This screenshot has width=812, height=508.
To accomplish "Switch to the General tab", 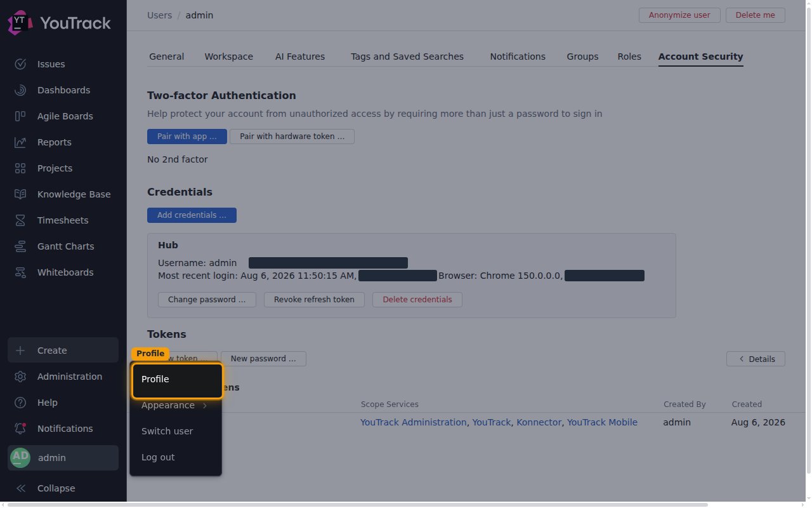I will 167,57.
